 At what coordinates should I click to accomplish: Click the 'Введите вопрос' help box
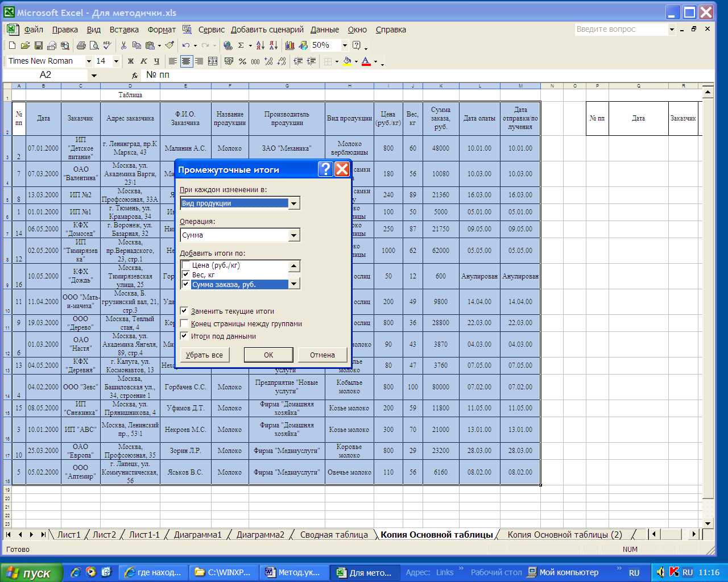click(x=621, y=30)
